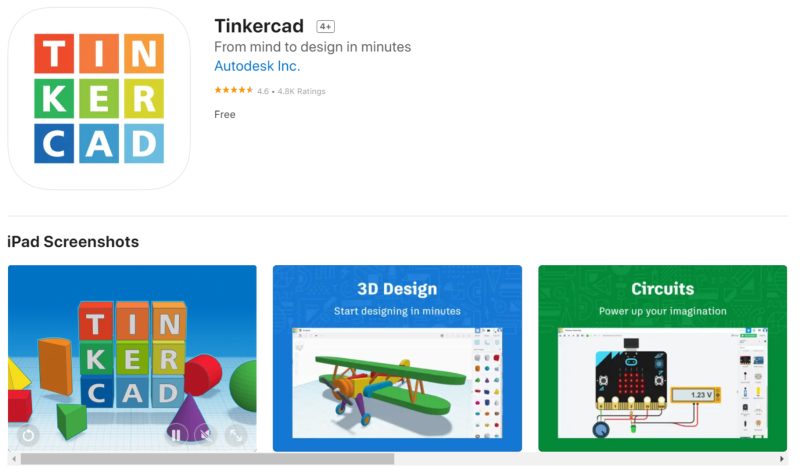Click the 4.8K Ratings text
800x474 pixels.
(302, 91)
